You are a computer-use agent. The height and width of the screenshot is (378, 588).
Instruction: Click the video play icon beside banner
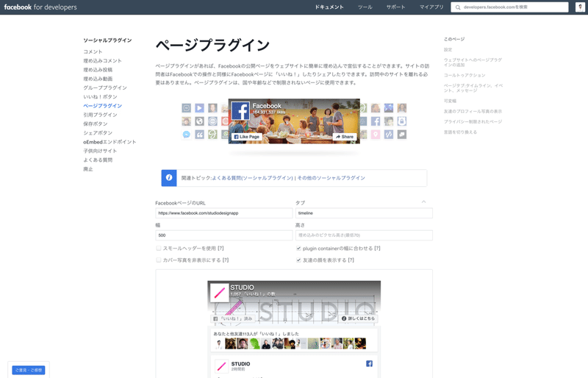pos(199,108)
